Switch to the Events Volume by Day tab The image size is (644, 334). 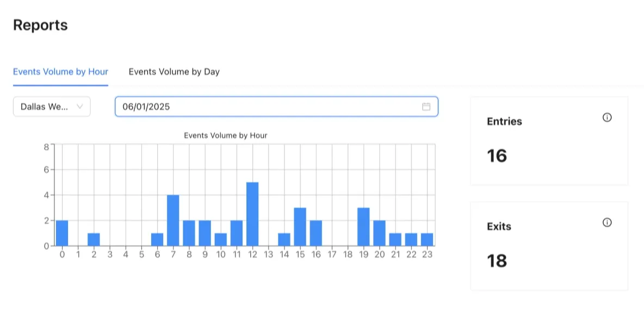pyautogui.click(x=174, y=71)
